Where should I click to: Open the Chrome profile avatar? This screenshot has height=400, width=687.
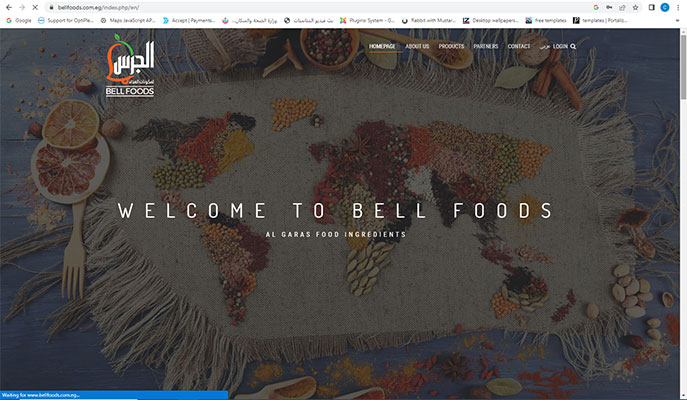tap(665, 7)
